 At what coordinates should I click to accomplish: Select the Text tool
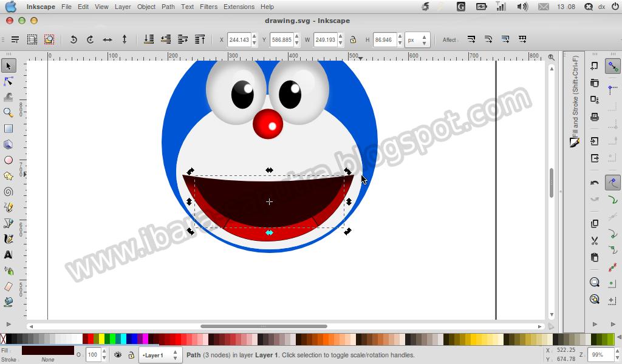(9, 255)
